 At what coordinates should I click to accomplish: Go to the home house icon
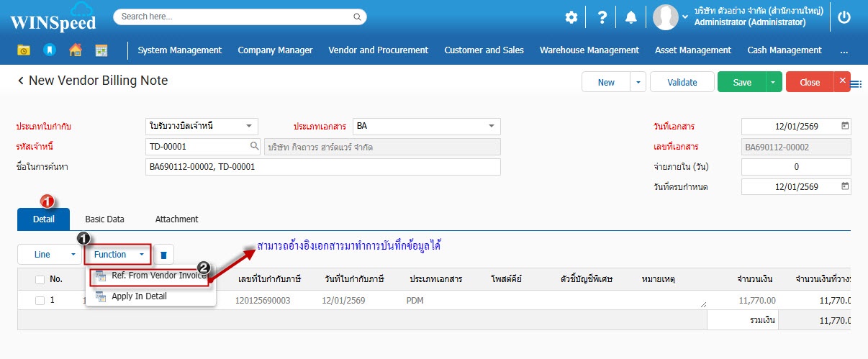pos(75,50)
